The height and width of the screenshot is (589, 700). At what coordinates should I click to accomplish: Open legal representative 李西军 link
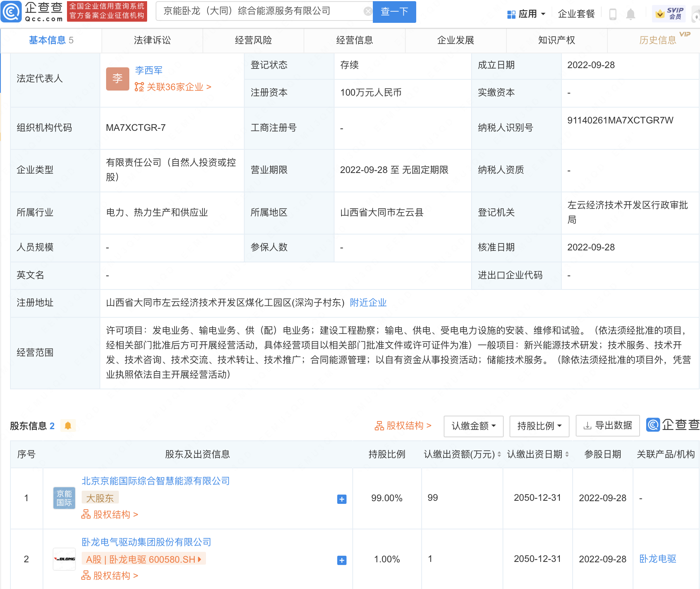[149, 70]
